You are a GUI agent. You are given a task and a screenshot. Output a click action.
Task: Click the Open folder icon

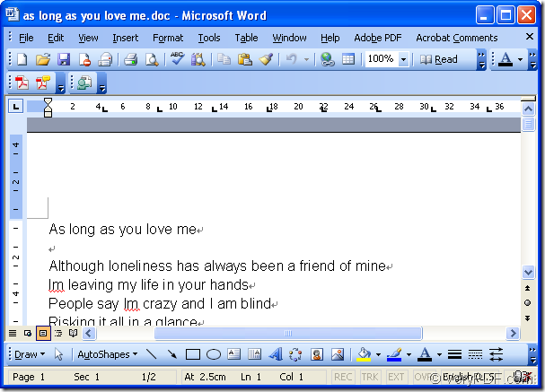point(42,59)
